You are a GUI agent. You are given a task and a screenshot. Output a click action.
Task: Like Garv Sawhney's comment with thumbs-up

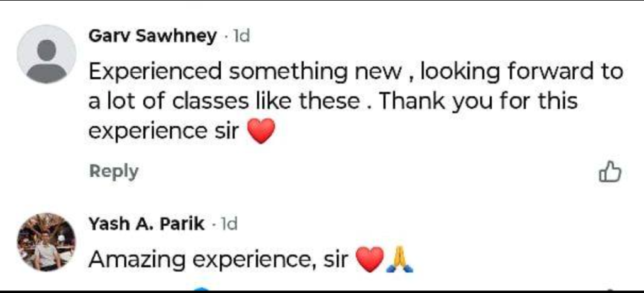pyautogui.click(x=609, y=172)
